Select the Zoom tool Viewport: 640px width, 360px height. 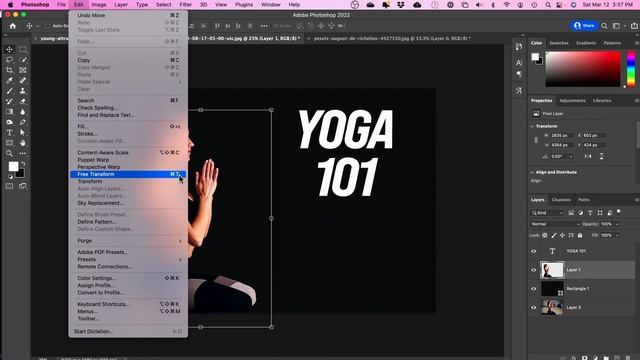point(9,153)
